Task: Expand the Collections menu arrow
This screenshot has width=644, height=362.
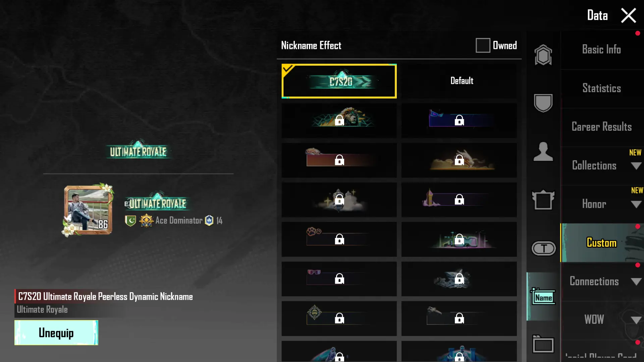Action: click(x=636, y=166)
